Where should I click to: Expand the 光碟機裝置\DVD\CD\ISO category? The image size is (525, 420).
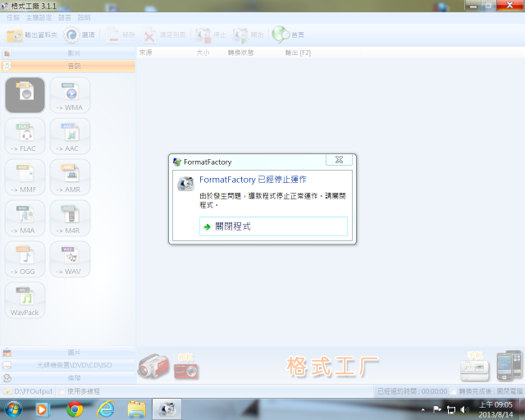[x=68, y=365]
